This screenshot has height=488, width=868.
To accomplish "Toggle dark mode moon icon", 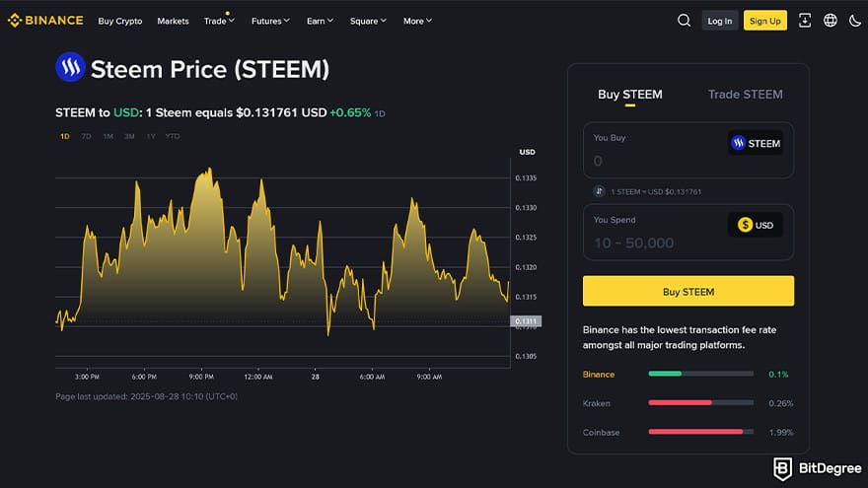I will 855,21.
